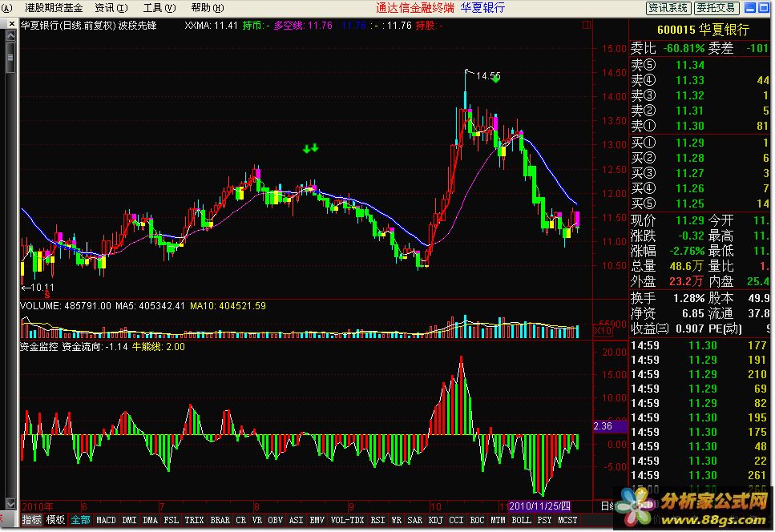Click the 华夏银行(日线.前复权) chart title

tap(67, 25)
